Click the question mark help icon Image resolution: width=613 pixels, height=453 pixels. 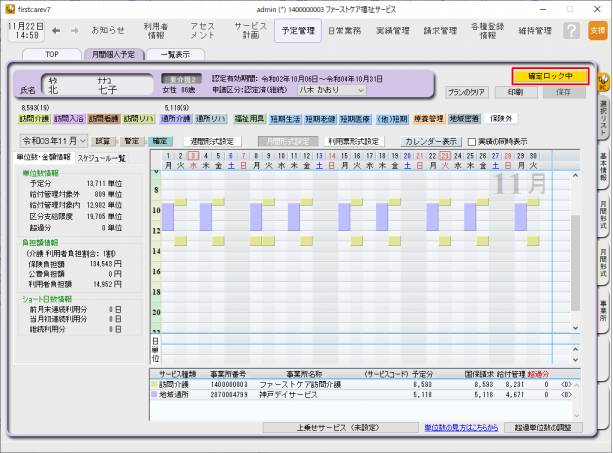pos(571,31)
